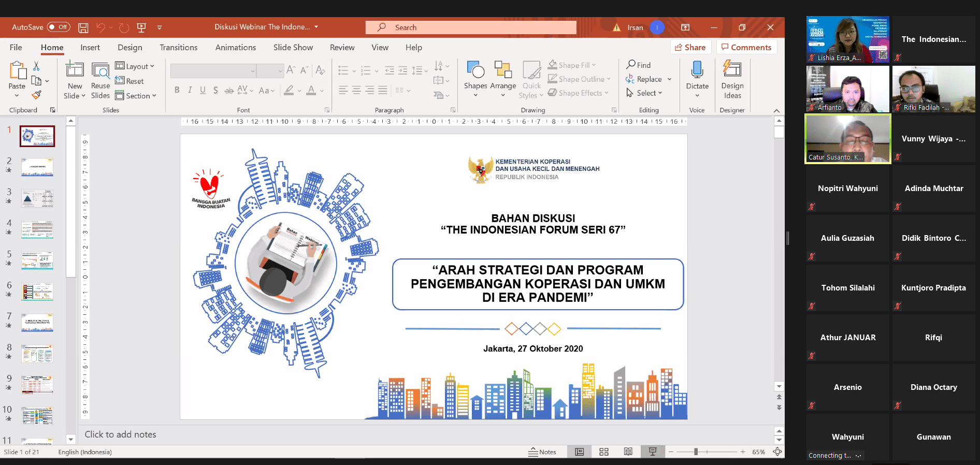Toggle Underline formatting
The image size is (980, 465).
pos(203,90)
